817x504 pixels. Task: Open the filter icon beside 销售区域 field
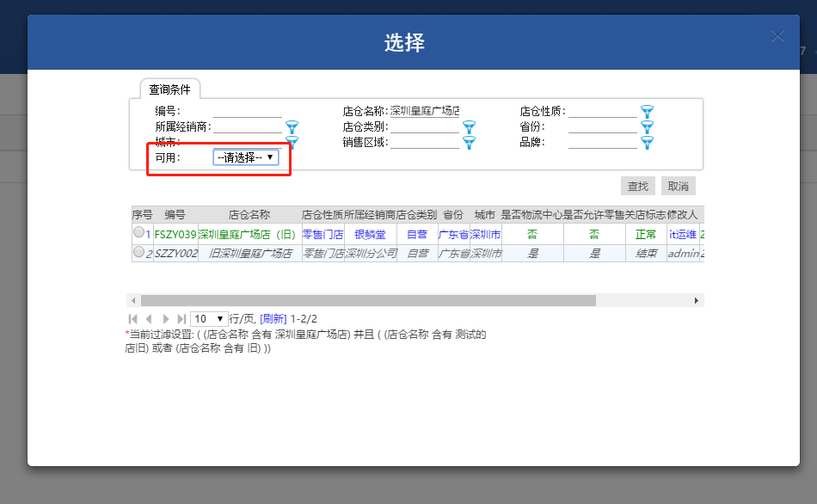pos(469,143)
